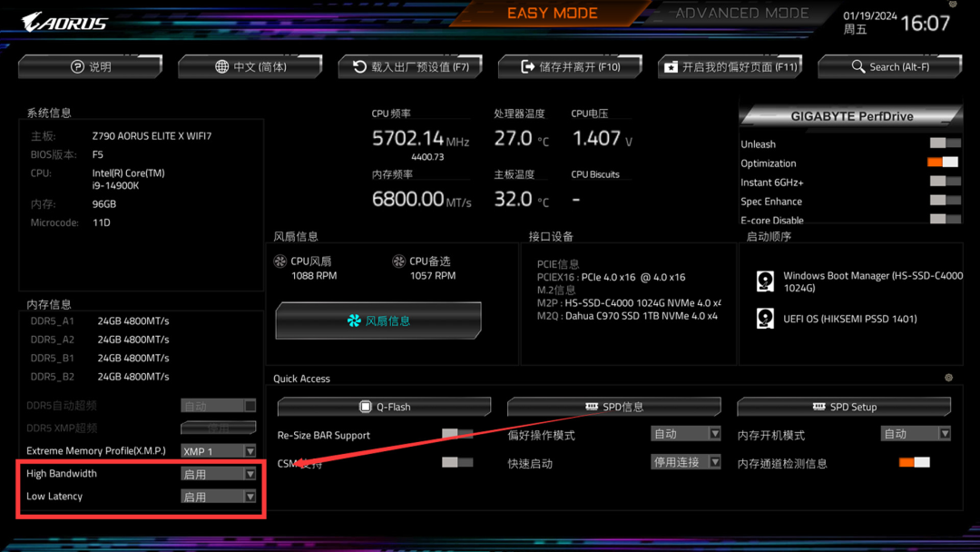This screenshot has width=980, height=552.
Task: Click the SPD Setup button
Action: pyautogui.click(x=845, y=407)
